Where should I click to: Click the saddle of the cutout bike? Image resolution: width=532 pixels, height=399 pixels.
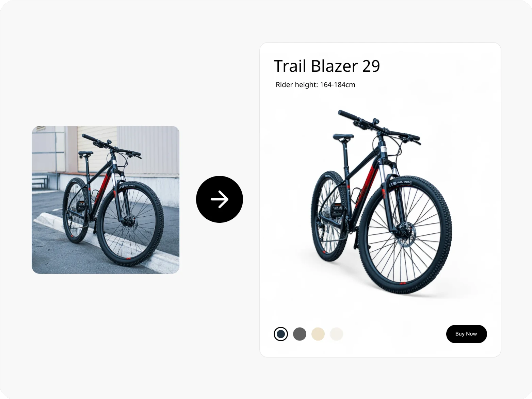343,136
